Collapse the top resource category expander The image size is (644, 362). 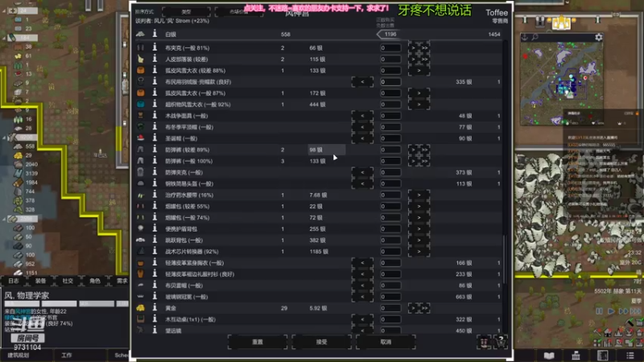tap(4, 10)
